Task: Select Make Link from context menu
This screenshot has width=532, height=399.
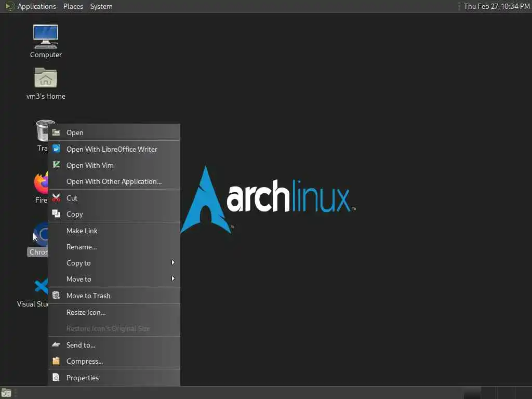Action: pos(114,231)
